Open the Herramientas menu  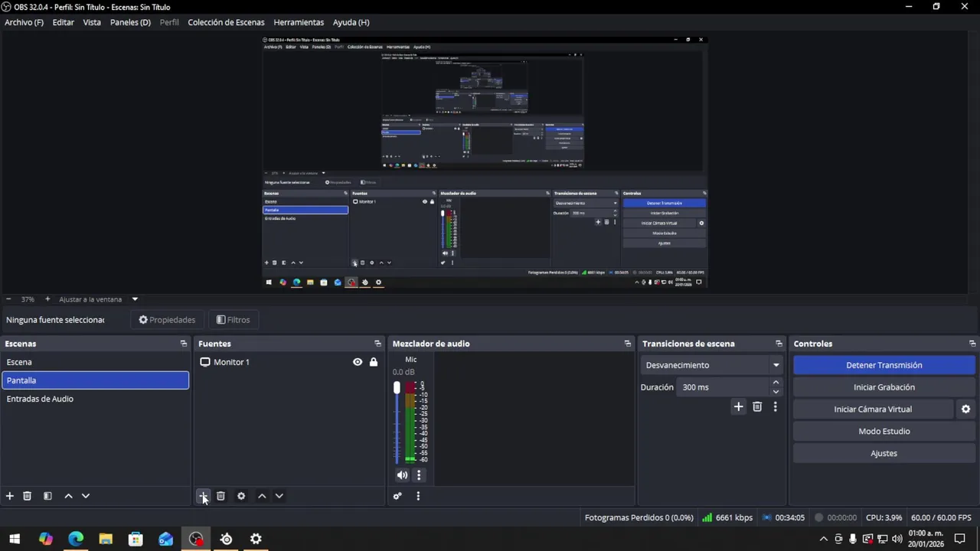[x=299, y=22]
